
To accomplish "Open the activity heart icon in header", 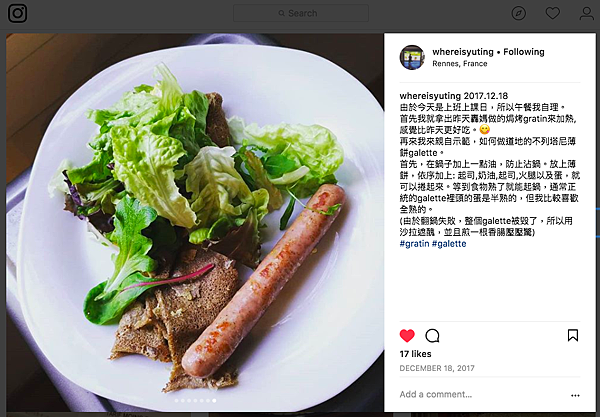I will (x=553, y=13).
